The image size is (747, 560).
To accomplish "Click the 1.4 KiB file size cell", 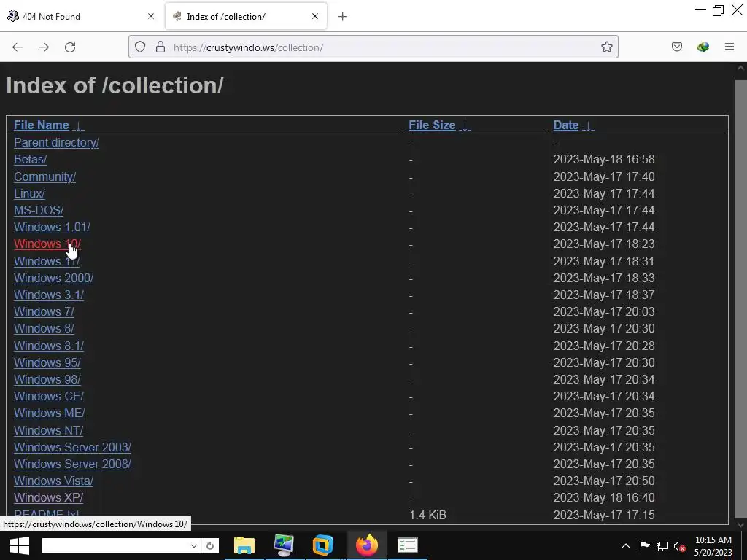I will click(x=427, y=515).
